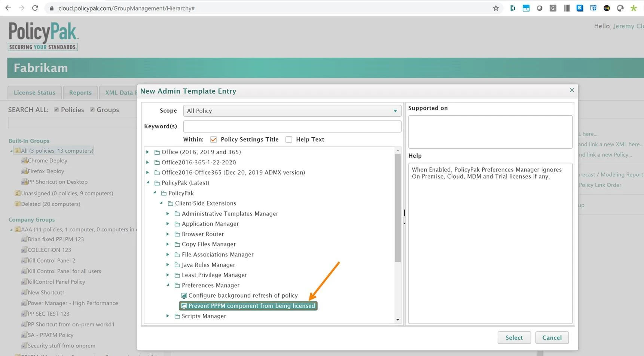The height and width of the screenshot is (356, 644).
Task: Collapse the Preferences Manager folder
Action: click(x=168, y=285)
